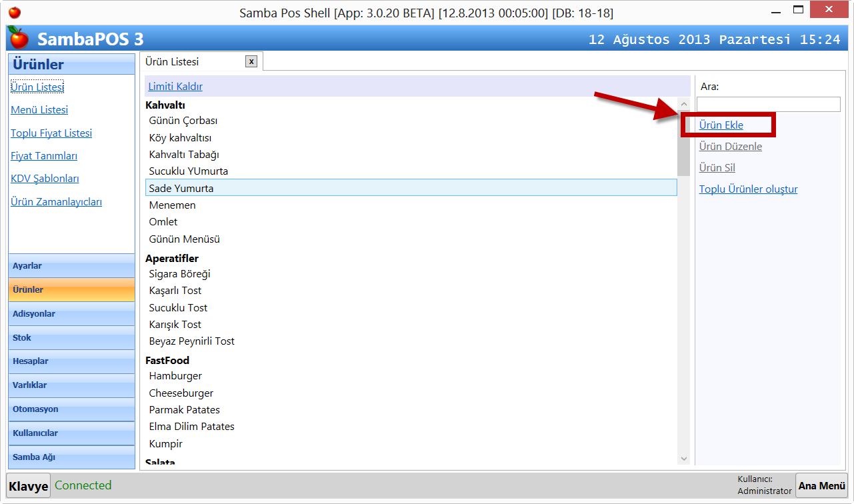Click Toplu Ürünler oluştur link
Viewport: 854px width, 504px height.
click(748, 189)
